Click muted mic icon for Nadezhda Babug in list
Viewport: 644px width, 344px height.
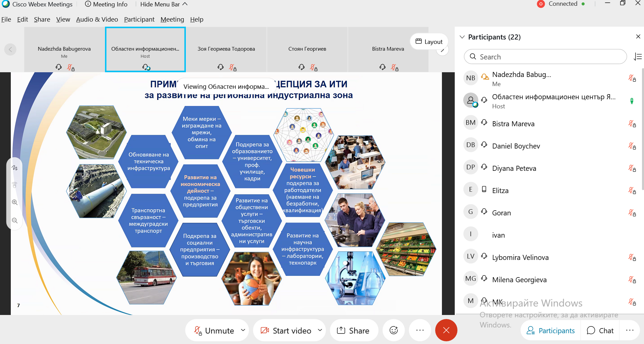tap(632, 78)
